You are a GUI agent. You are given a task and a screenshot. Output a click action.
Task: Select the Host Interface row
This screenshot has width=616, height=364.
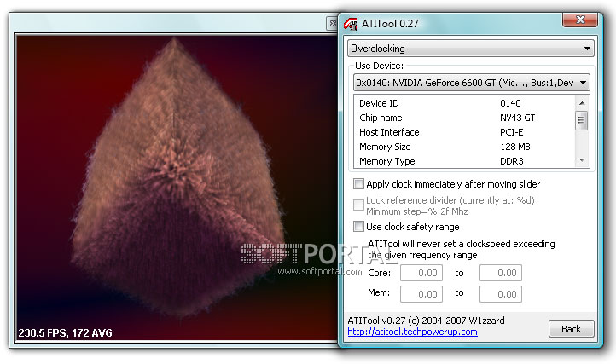pos(465,132)
